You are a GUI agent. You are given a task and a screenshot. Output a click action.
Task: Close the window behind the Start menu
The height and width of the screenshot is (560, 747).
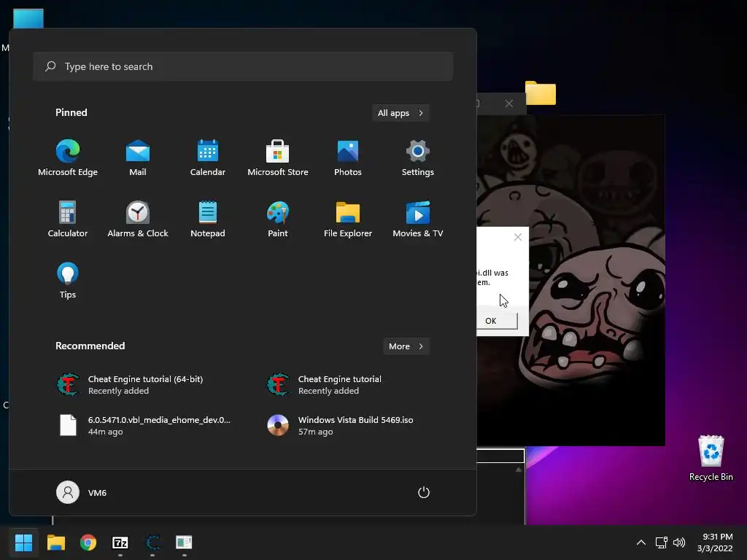pos(508,104)
